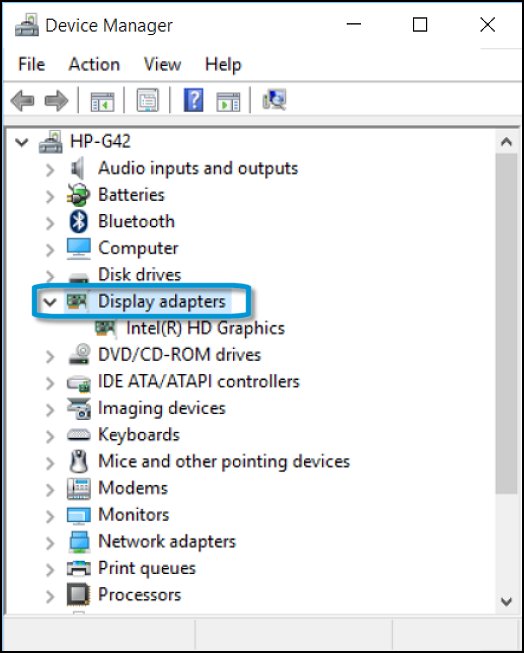Click the scrollbar down arrow
The width and height of the screenshot is (524, 653).
(507, 601)
